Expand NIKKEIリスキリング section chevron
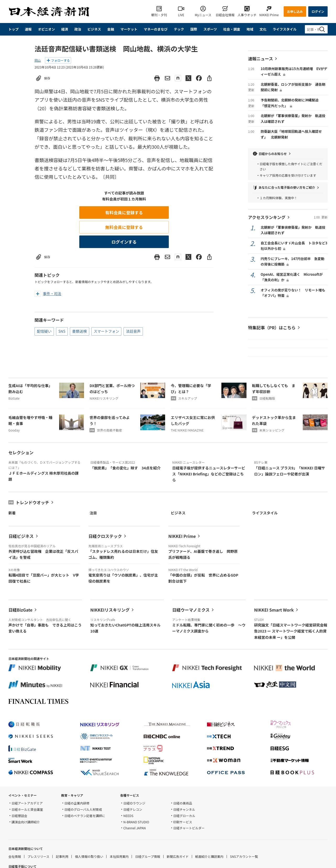 tap(133, 610)
